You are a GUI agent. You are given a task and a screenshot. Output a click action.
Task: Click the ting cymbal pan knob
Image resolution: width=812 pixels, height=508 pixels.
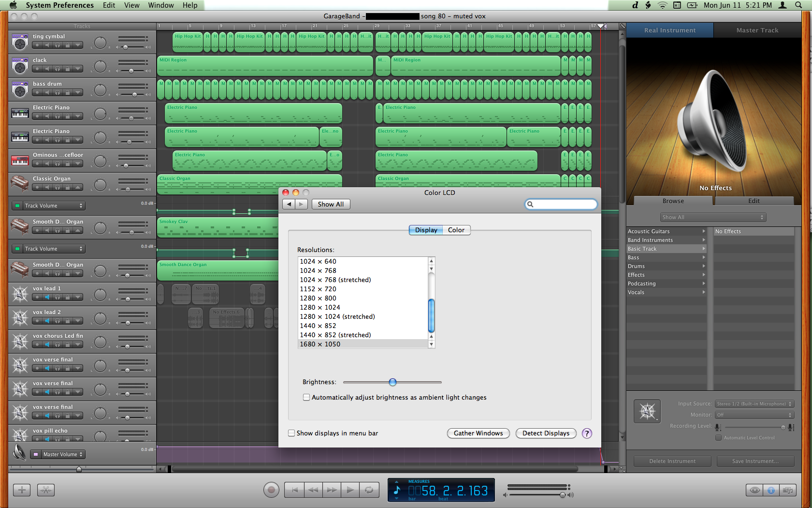click(x=100, y=43)
